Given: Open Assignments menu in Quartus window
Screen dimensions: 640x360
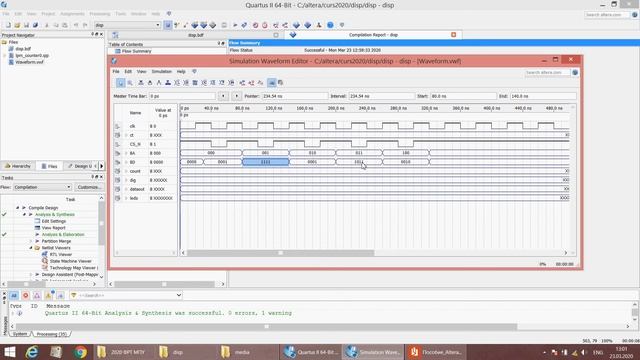Looking at the screenshot, I should point(72,14).
